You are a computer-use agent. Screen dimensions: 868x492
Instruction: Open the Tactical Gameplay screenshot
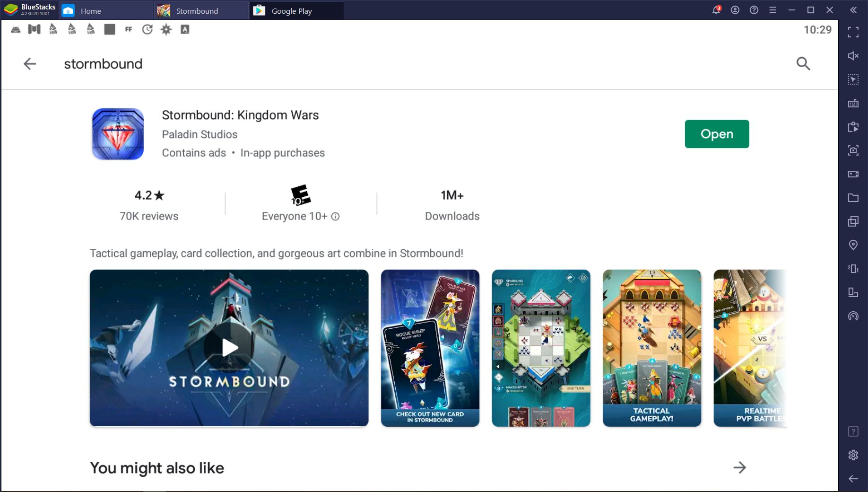[652, 348]
